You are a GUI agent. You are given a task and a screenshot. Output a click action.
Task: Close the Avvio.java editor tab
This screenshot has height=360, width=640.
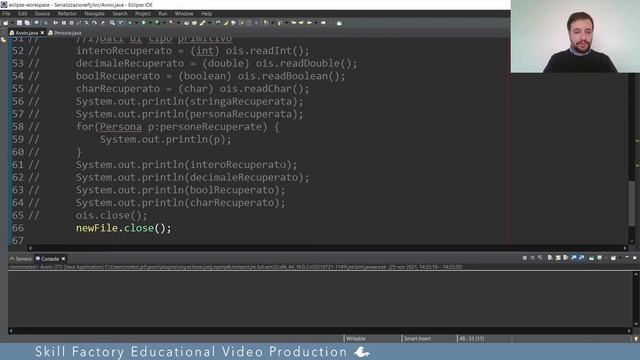(42, 33)
